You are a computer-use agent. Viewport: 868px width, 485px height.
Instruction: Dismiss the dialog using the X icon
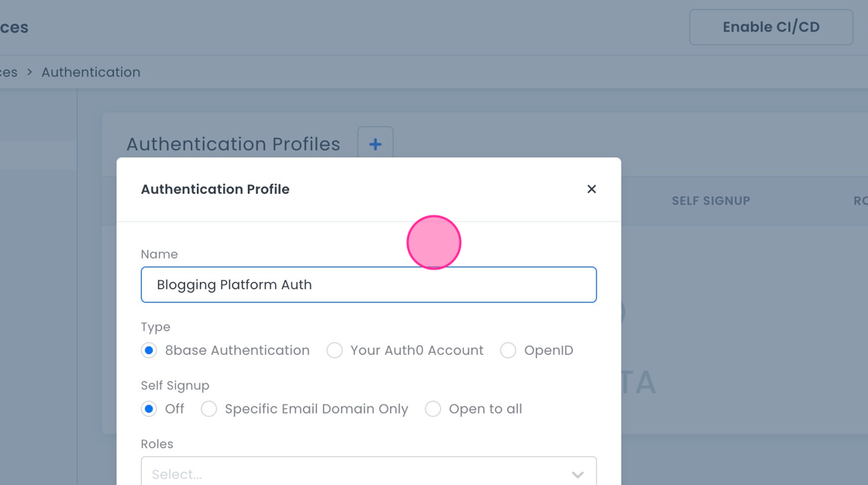(591, 189)
